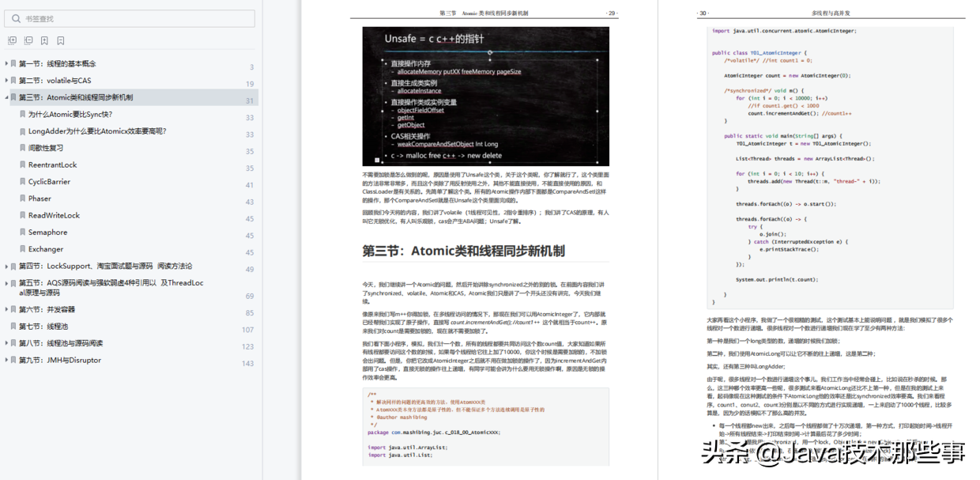Open bookmark 第二节:volatile与CAS

(x=55, y=81)
